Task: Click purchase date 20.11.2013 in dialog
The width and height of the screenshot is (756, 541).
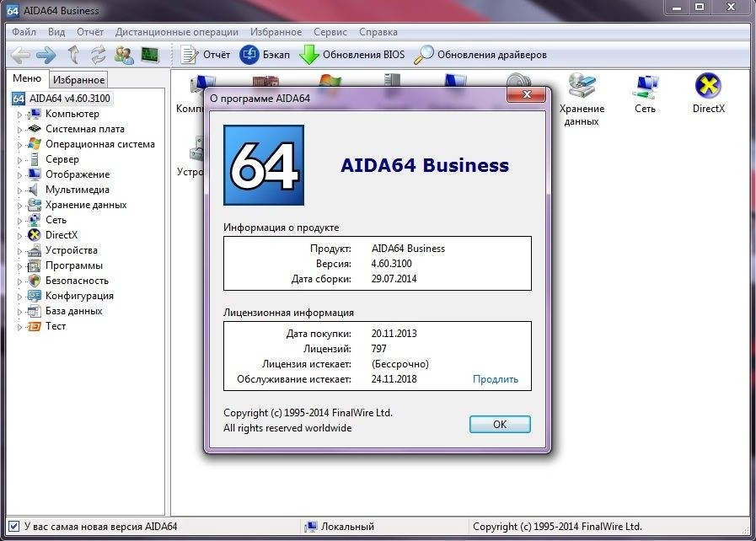Action: (x=394, y=333)
